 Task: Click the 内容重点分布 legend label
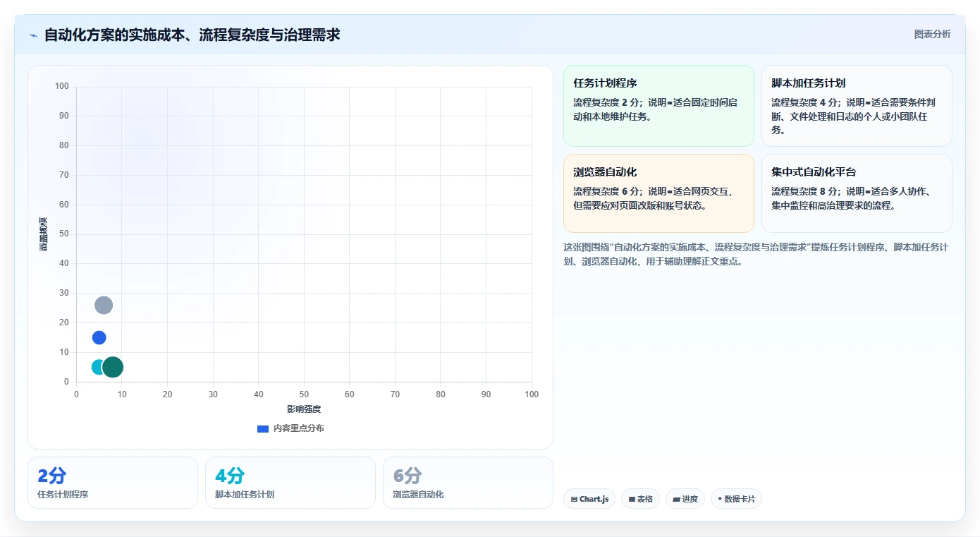pos(299,428)
